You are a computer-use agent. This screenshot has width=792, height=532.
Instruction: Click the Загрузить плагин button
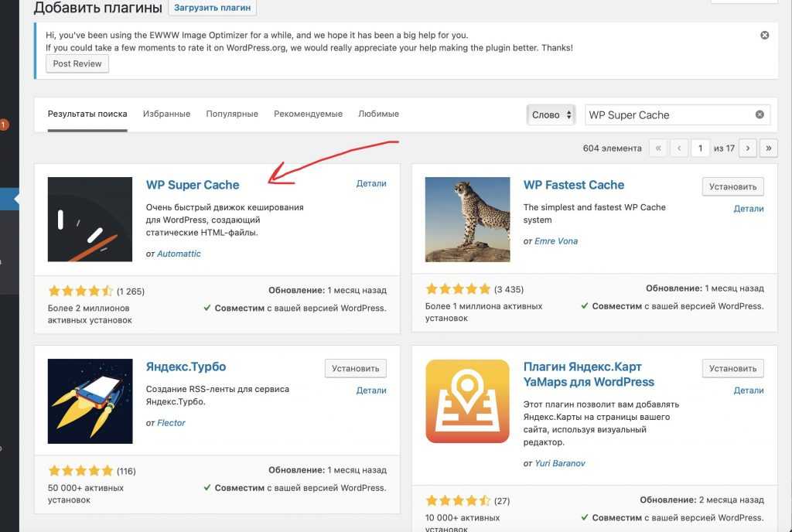(x=212, y=9)
